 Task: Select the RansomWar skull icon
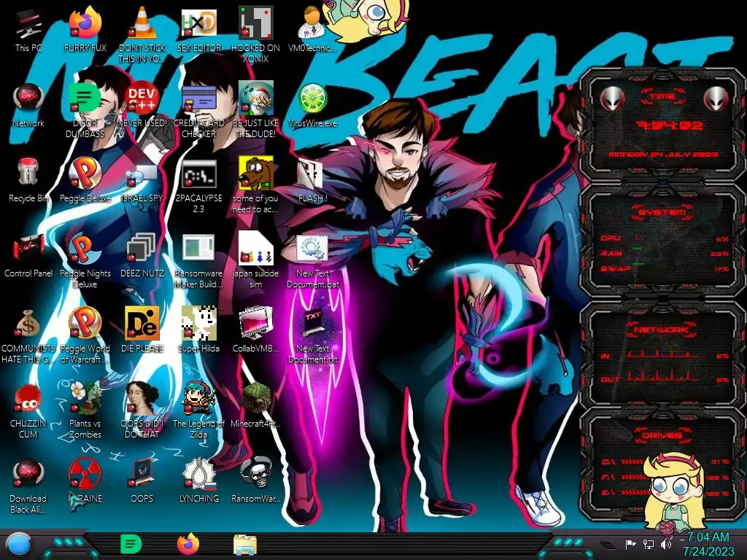click(255, 481)
